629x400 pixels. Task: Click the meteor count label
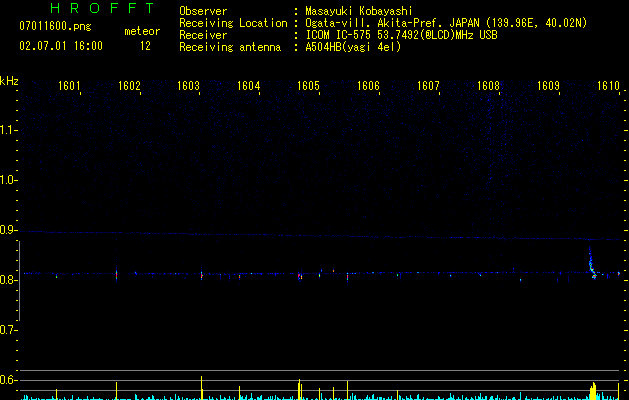click(x=142, y=31)
